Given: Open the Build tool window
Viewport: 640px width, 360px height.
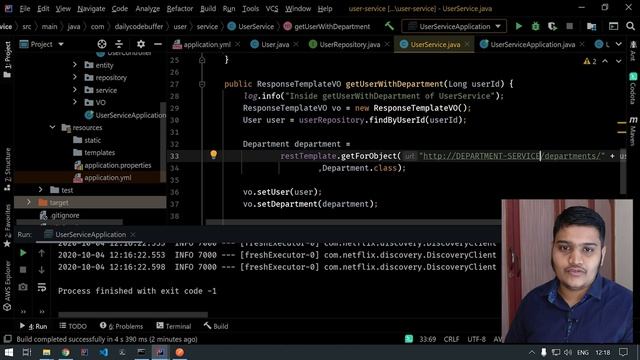Looking at the screenshot, I should (x=216, y=326).
